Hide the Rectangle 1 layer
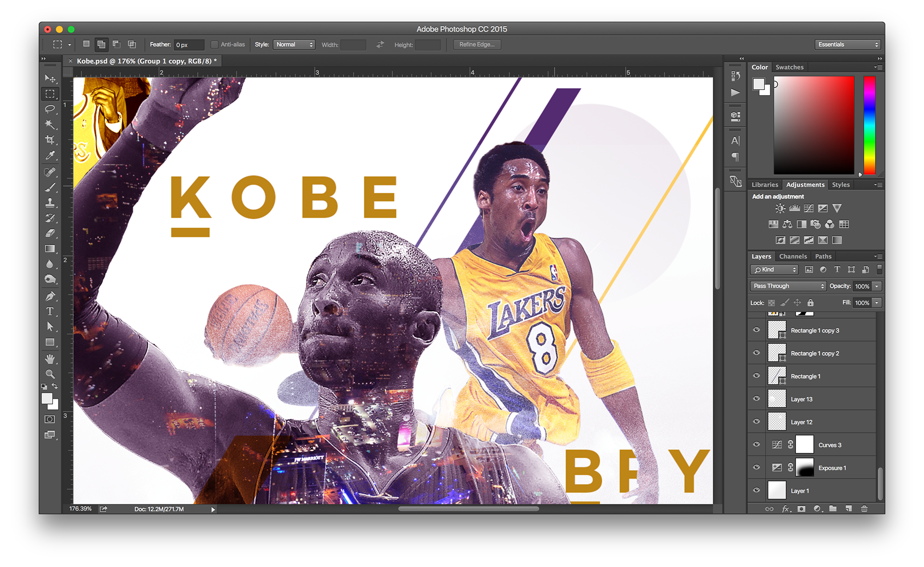Screen dimensions: 924x567 (x=756, y=376)
